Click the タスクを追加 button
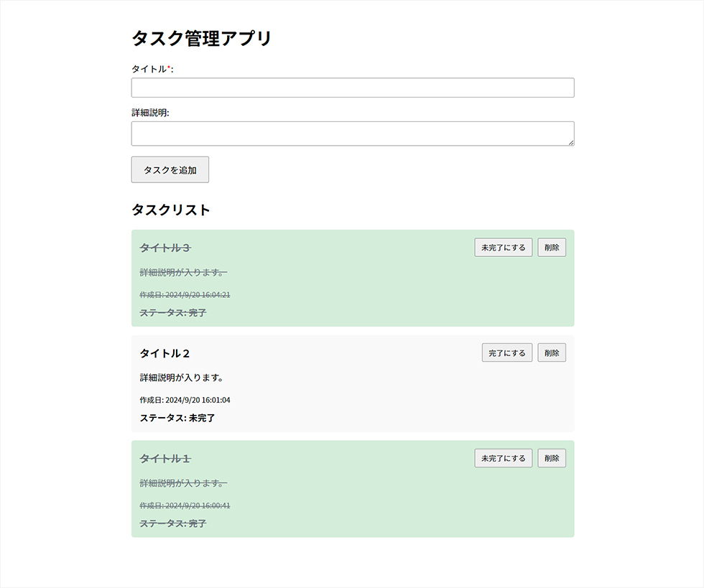This screenshot has width=704, height=588. point(170,169)
